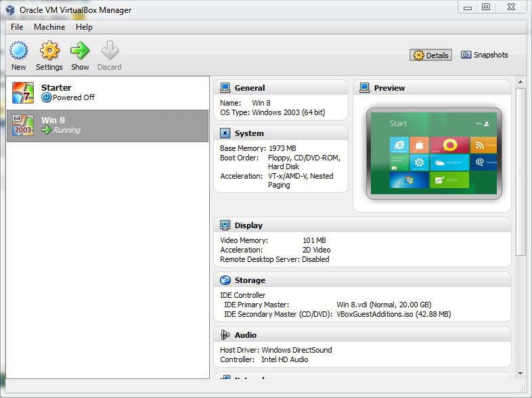Switch to the Details view

pos(430,56)
